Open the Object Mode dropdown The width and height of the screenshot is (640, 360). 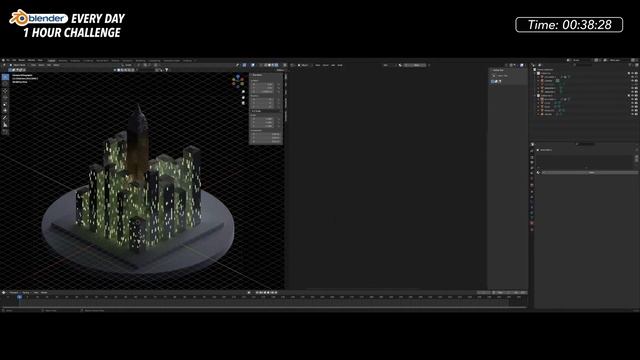[20, 65]
